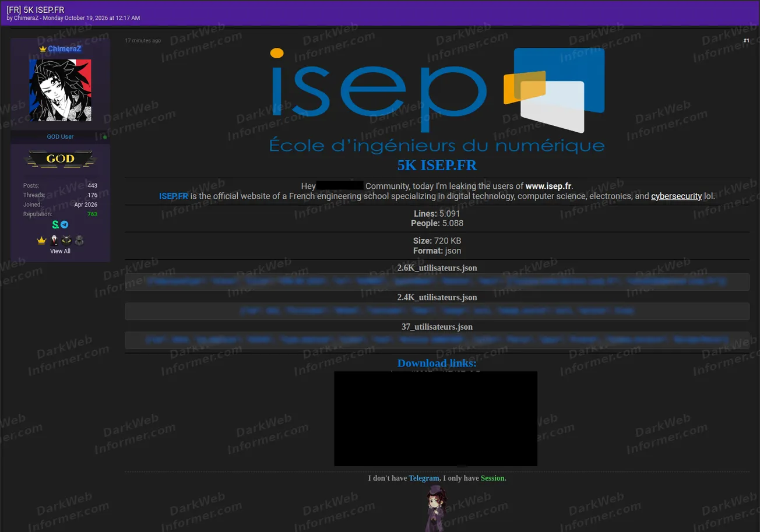This screenshot has height=532, width=760.
Task: Click the 2.6K_utilisateurs.json label
Action: point(437,268)
